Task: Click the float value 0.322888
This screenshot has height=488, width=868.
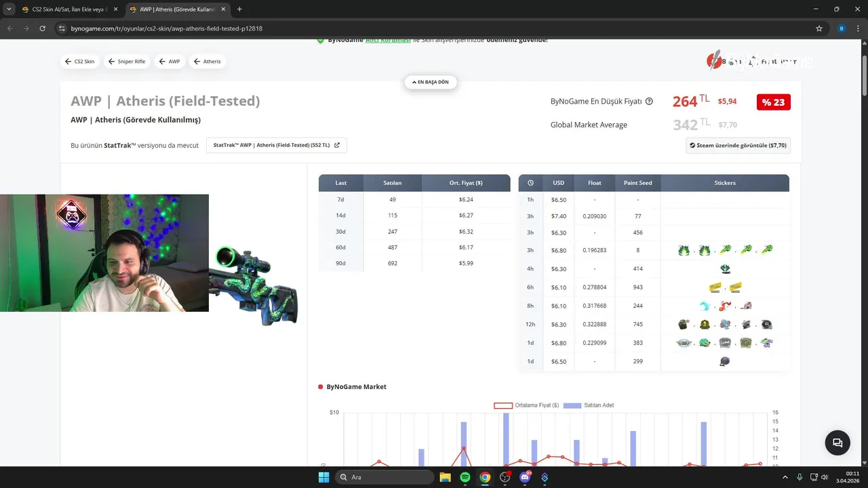Action: pyautogui.click(x=595, y=325)
